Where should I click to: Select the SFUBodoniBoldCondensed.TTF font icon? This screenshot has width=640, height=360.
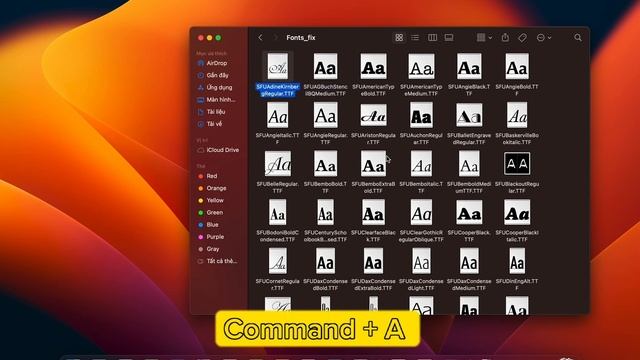coord(278,212)
